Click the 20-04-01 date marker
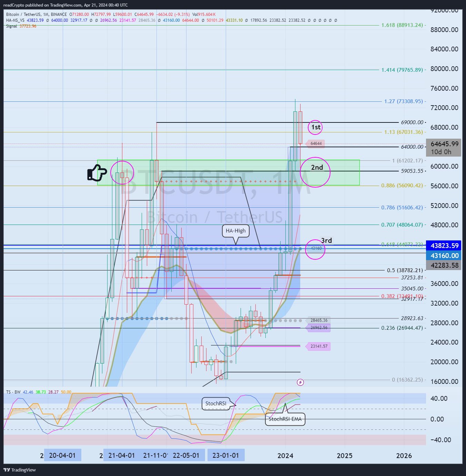This screenshot has width=466, height=476. pyautogui.click(x=62, y=455)
